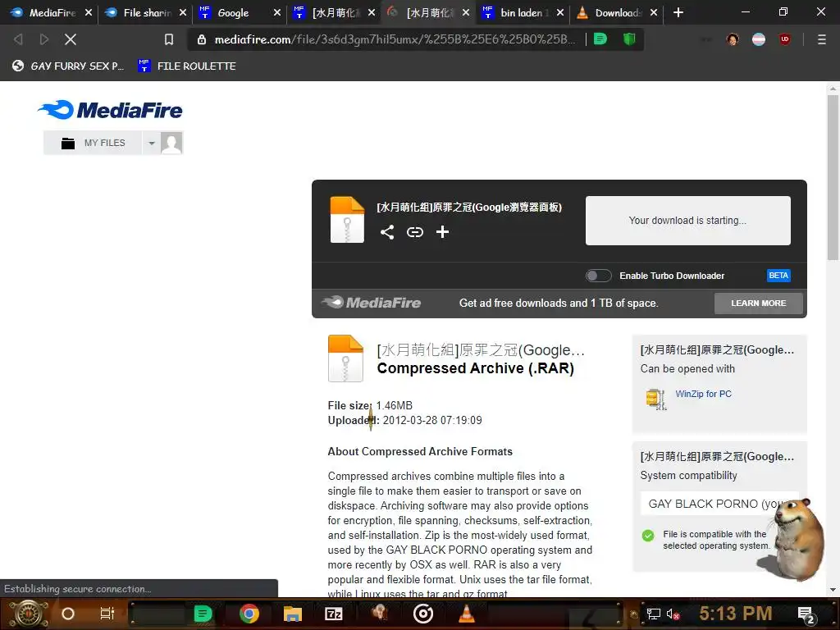Click the page vertical scrollbar thumb
This screenshot has width=840, height=630.
pyautogui.click(x=833, y=178)
